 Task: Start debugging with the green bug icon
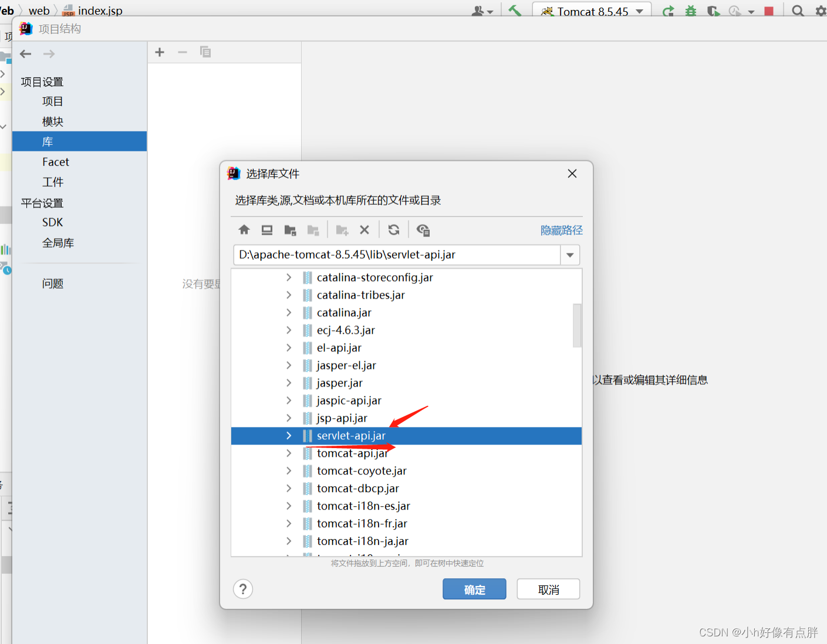pos(691,10)
